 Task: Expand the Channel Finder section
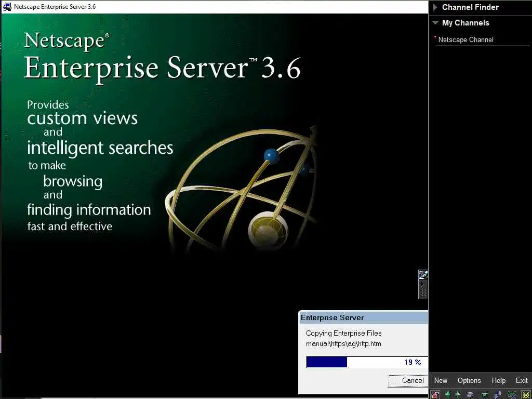coord(436,7)
